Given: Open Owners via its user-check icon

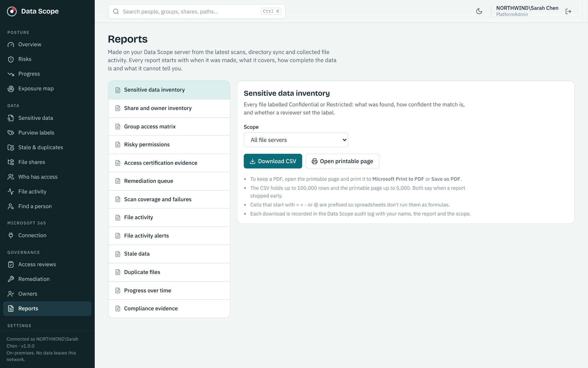Looking at the screenshot, I should (11, 294).
